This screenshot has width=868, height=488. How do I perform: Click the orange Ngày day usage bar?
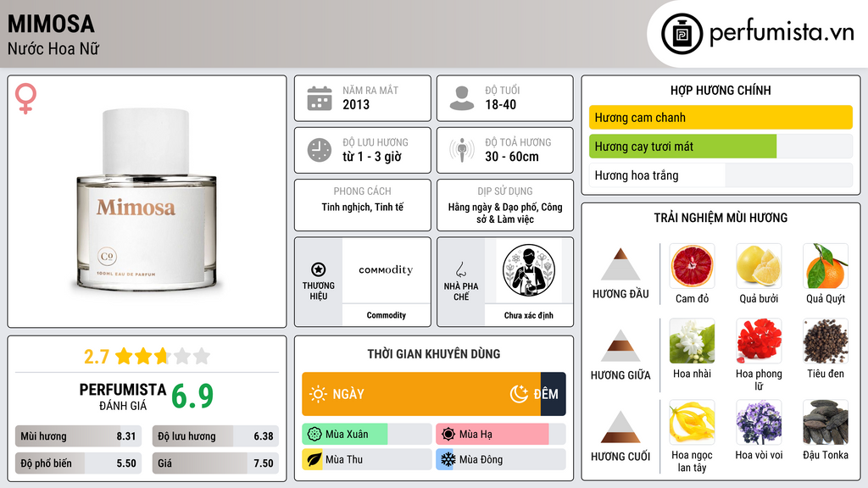click(x=421, y=394)
